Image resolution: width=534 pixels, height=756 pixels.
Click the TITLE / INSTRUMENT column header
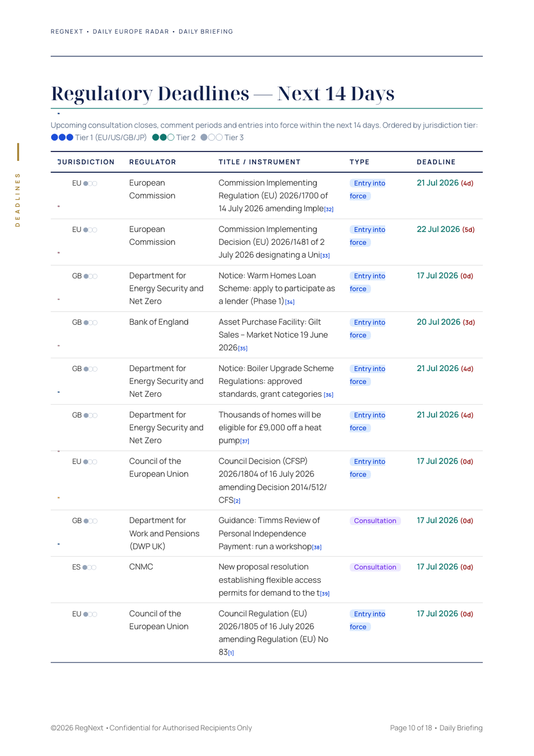[260, 162]
